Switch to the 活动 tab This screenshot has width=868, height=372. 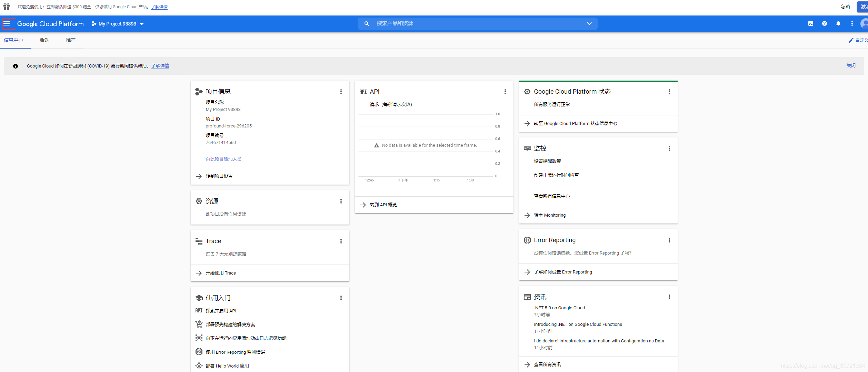pos(44,40)
